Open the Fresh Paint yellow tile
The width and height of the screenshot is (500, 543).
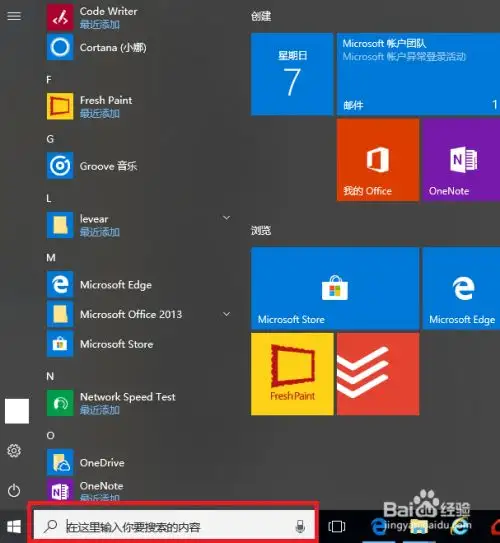(x=292, y=374)
